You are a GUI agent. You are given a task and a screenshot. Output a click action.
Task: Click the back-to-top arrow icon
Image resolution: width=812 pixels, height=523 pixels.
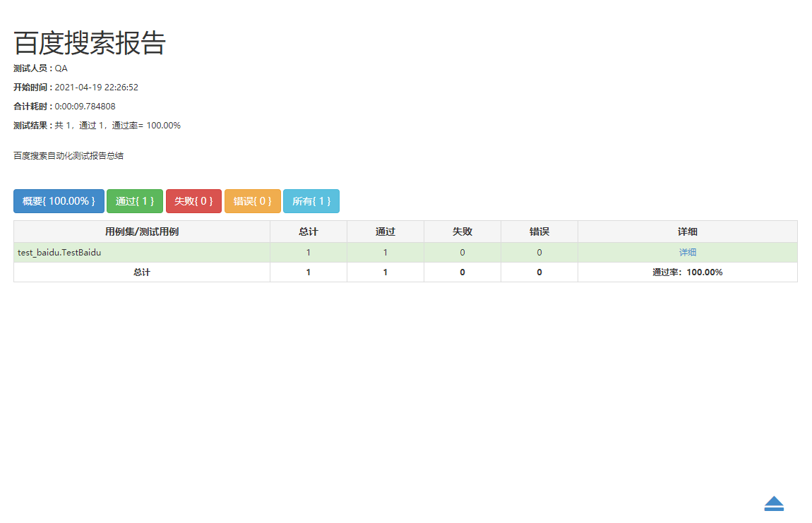pyautogui.click(x=774, y=503)
